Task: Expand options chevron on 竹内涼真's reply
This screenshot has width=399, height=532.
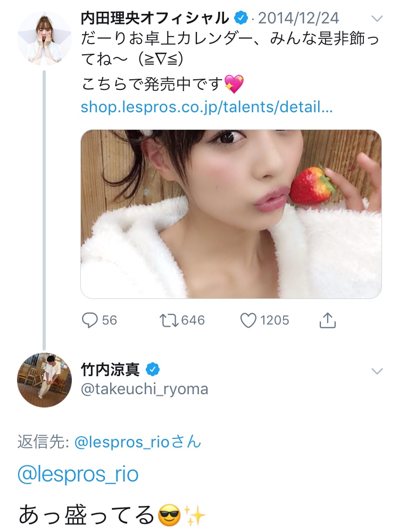Action: click(377, 371)
